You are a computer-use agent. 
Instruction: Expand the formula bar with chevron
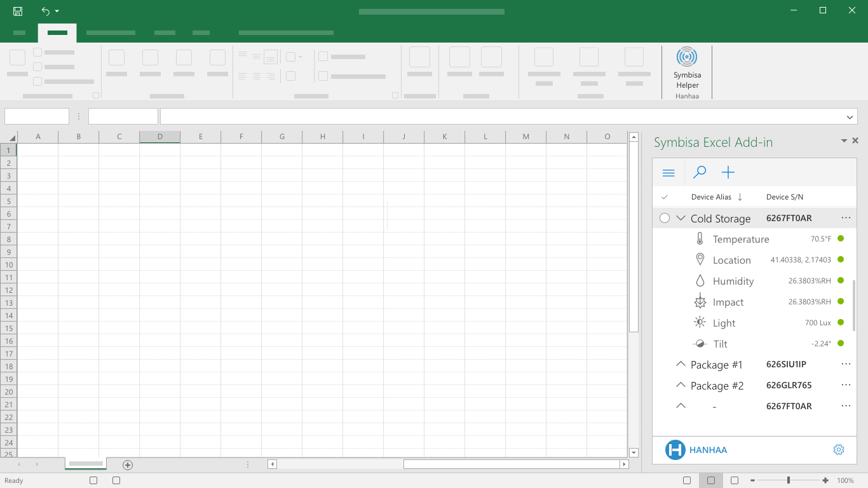pyautogui.click(x=850, y=117)
